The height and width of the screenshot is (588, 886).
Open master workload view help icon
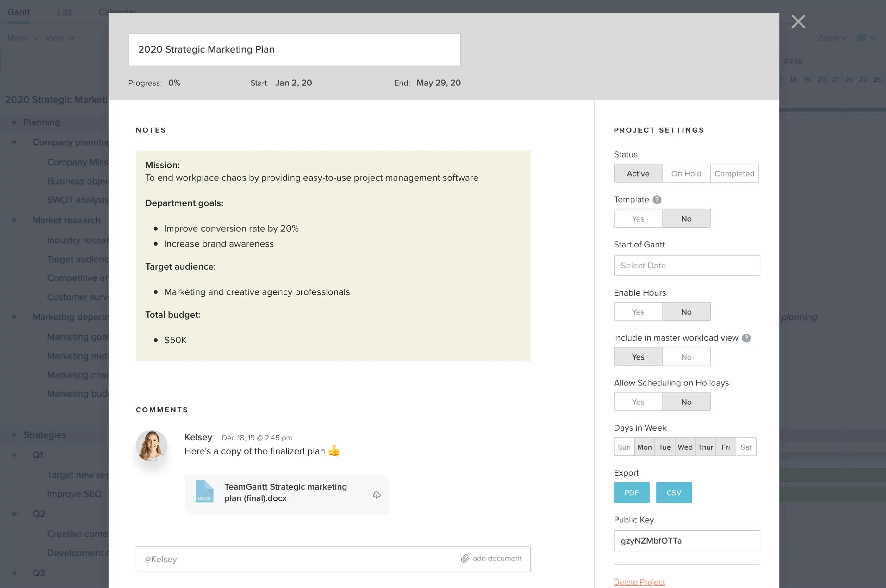[746, 338]
